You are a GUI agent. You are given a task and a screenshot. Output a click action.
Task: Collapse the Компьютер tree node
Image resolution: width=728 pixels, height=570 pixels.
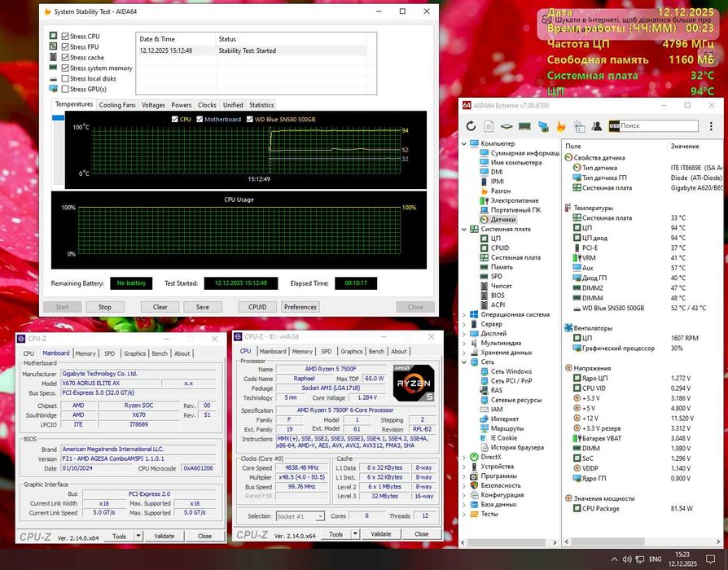coord(464,144)
